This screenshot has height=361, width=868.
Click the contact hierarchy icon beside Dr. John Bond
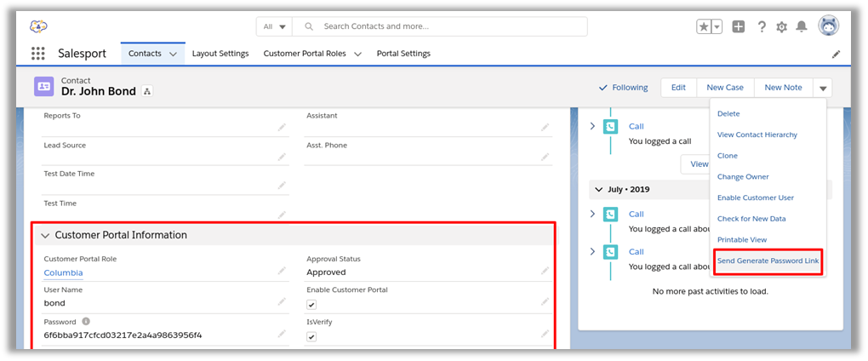tap(146, 92)
